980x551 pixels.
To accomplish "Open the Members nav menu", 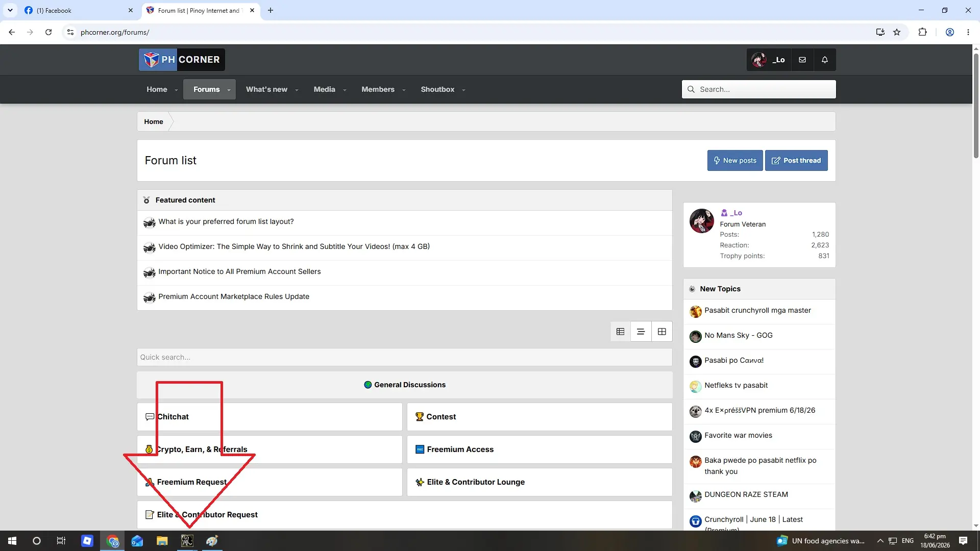I will (378, 89).
